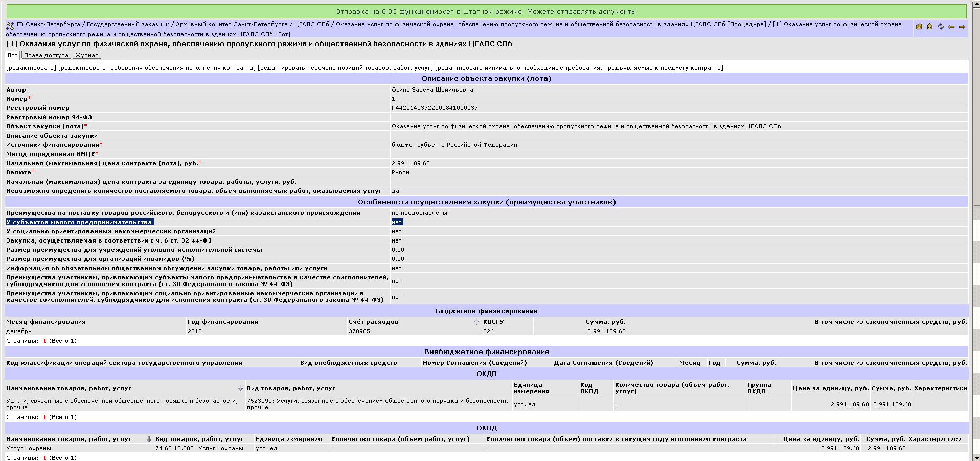Click the Описание объекта закупки (лота) section header
Screen dimensions: 980x461
(x=487, y=78)
